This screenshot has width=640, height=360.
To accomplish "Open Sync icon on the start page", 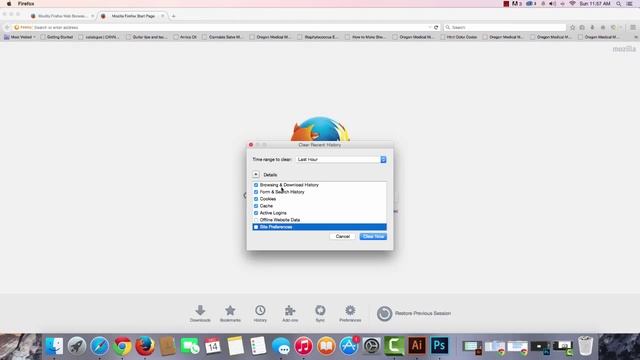I will click(x=320, y=313).
